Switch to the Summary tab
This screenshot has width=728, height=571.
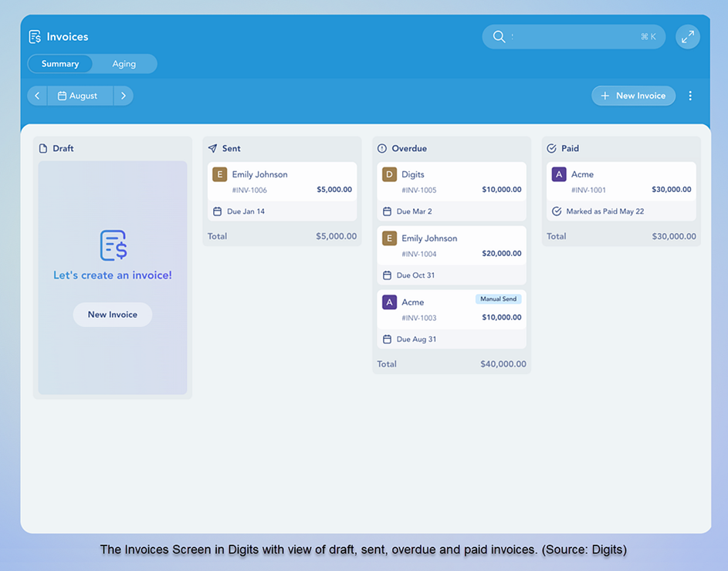click(60, 63)
